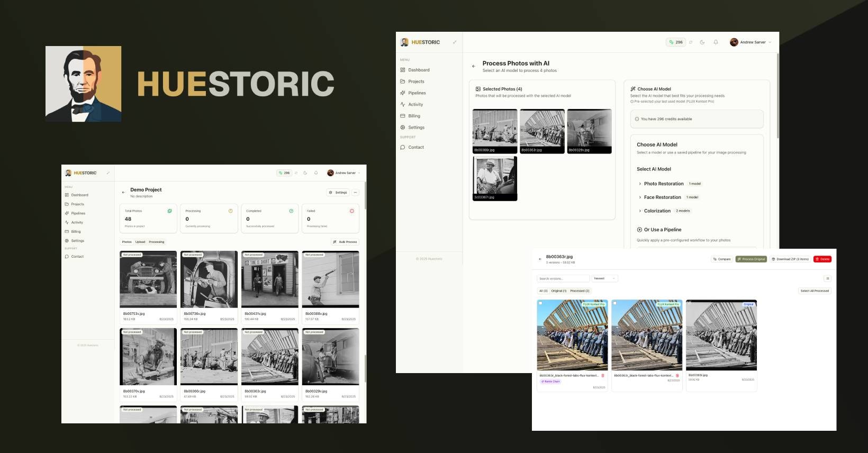Click the Huestoric logo in Process Photos window
The width and height of the screenshot is (868, 453).
pos(420,42)
